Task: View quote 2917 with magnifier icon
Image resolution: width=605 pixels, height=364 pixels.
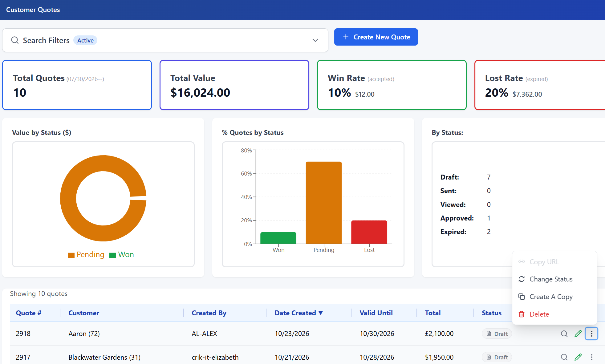Action: (564, 357)
